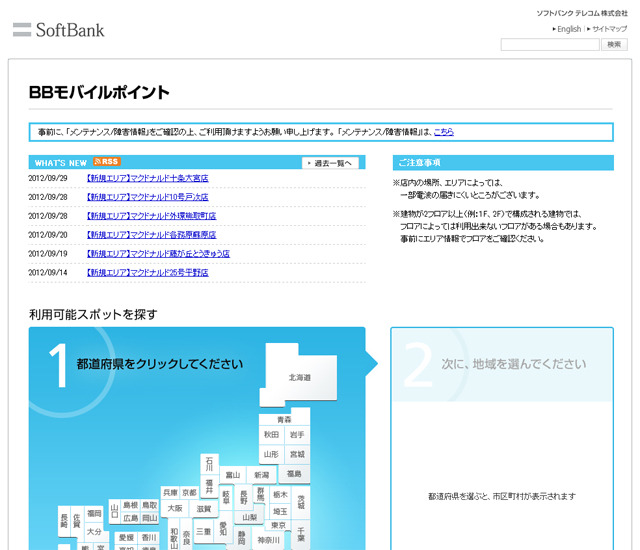Select 香川 prefecture tile
The image size is (640, 550).
[x=149, y=538]
